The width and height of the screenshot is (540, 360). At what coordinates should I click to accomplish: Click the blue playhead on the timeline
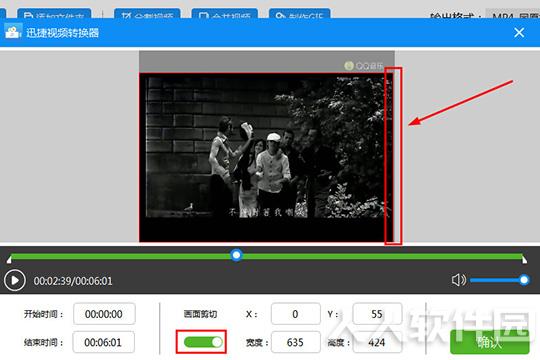(236, 255)
